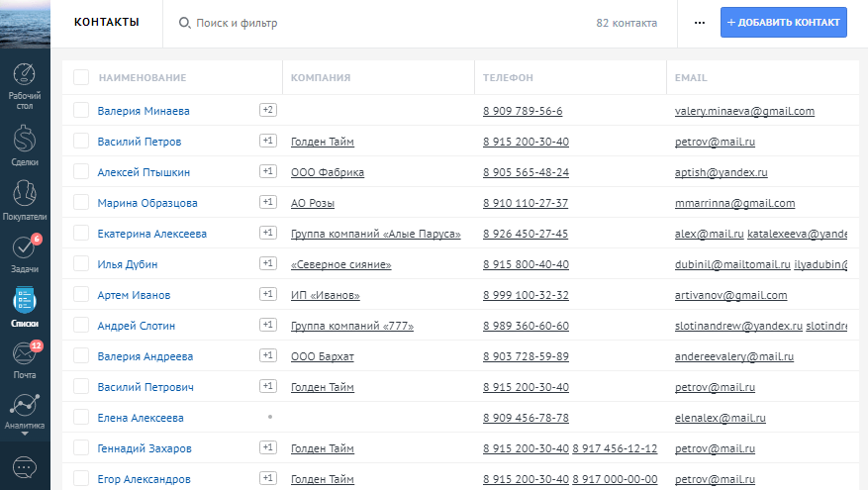Check the box for Валерия Минаева
The height and width of the screenshot is (490, 868).
[x=81, y=111]
